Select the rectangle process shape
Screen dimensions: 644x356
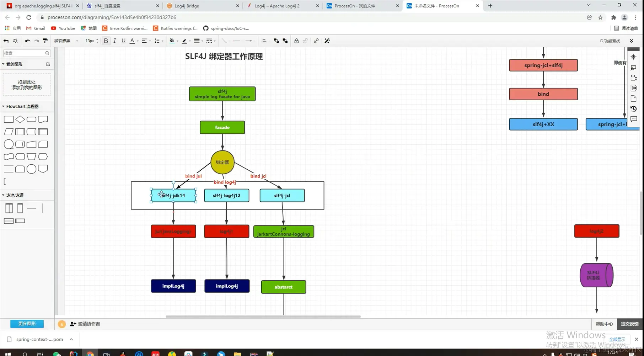pos(9,119)
